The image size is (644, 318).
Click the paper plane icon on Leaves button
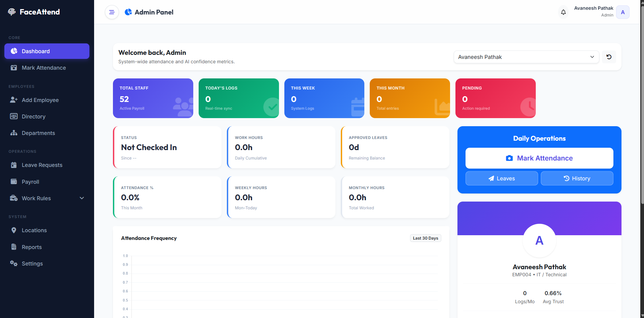[491, 178]
